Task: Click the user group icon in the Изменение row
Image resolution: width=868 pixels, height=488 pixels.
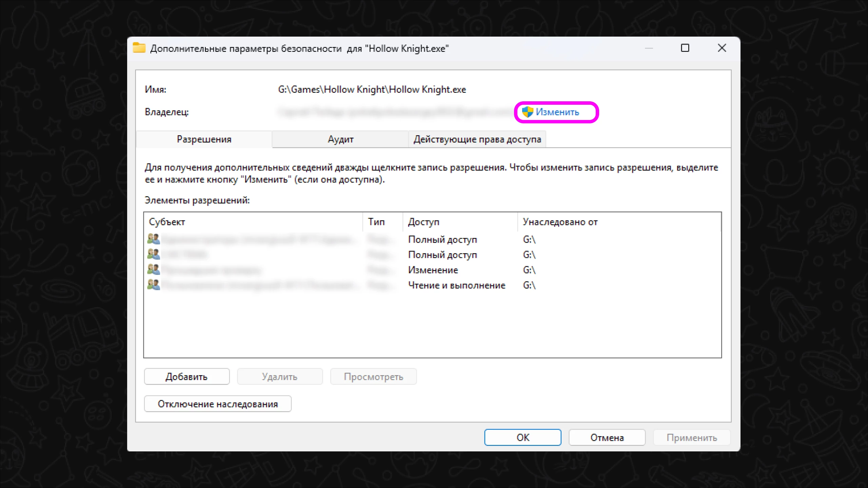Action: 153,270
